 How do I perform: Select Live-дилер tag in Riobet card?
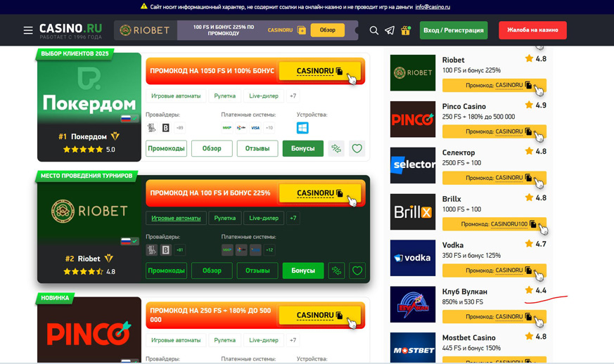tap(264, 218)
